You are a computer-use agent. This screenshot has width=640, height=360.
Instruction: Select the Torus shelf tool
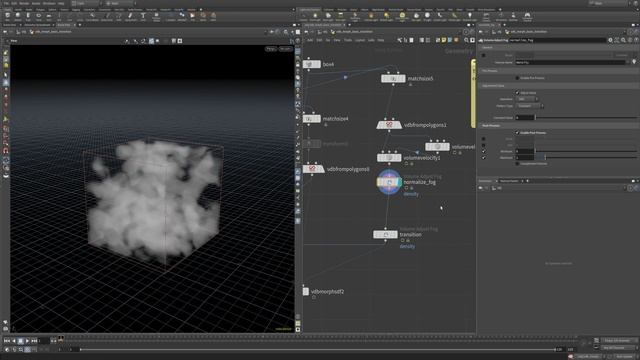(x=38, y=16)
